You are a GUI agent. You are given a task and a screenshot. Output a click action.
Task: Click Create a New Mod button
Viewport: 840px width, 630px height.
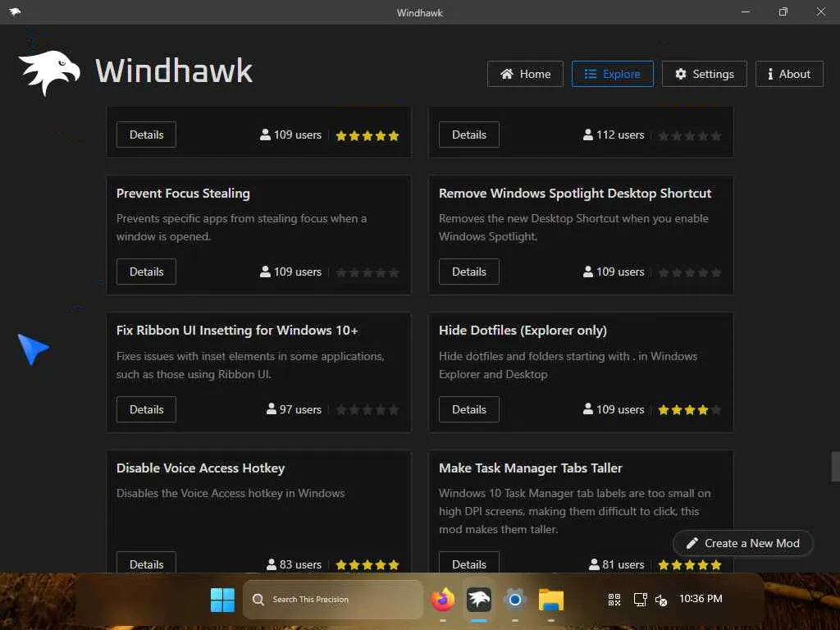pyautogui.click(x=742, y=543)
